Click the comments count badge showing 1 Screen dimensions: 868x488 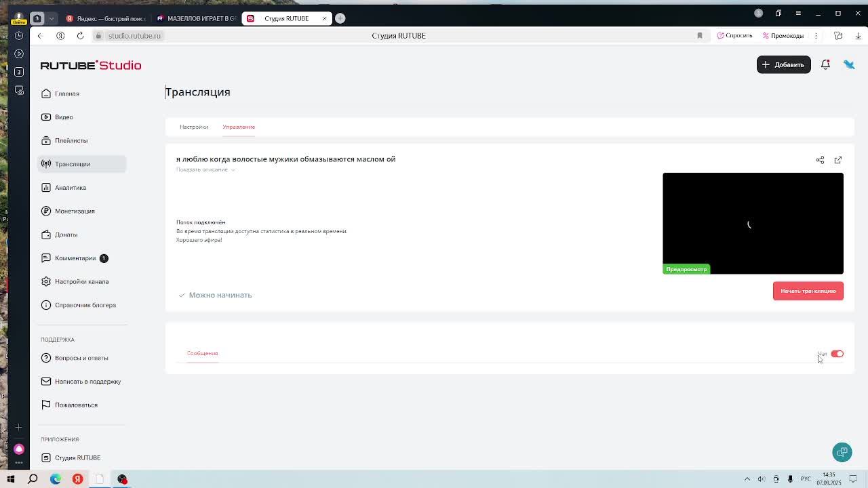point(104,258)
